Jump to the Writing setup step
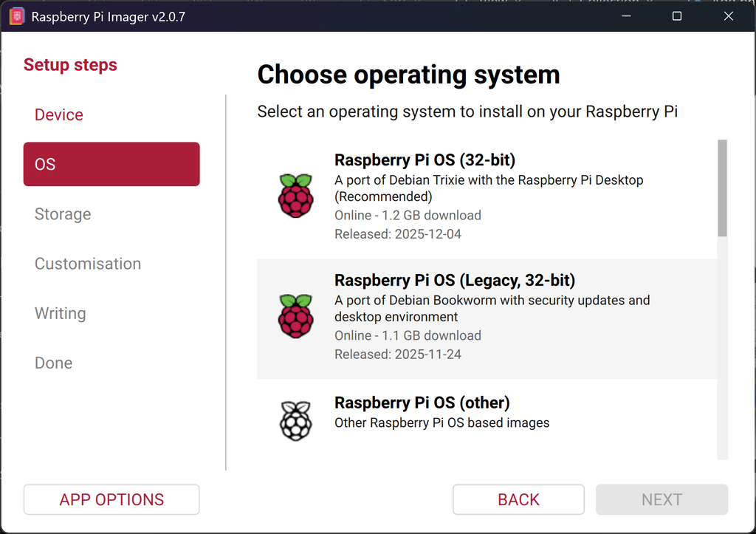The height and width of the screenshot is (534, 756). pos(111,313)
